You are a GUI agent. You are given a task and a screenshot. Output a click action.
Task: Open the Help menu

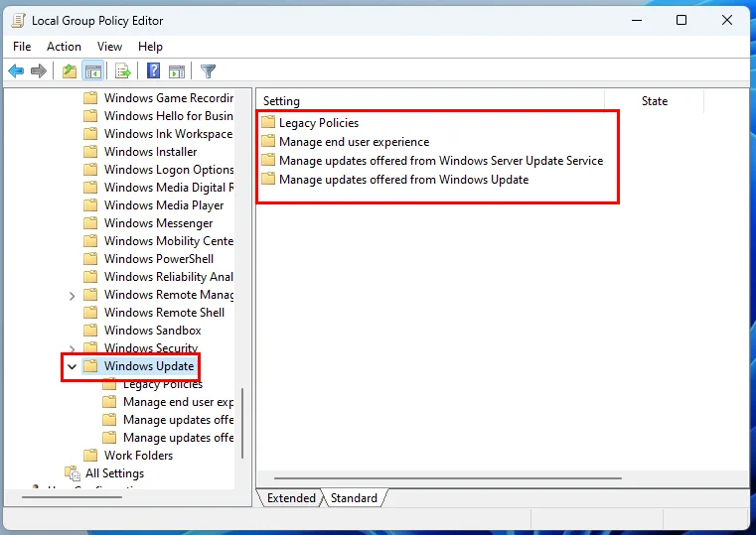(150, 47)
